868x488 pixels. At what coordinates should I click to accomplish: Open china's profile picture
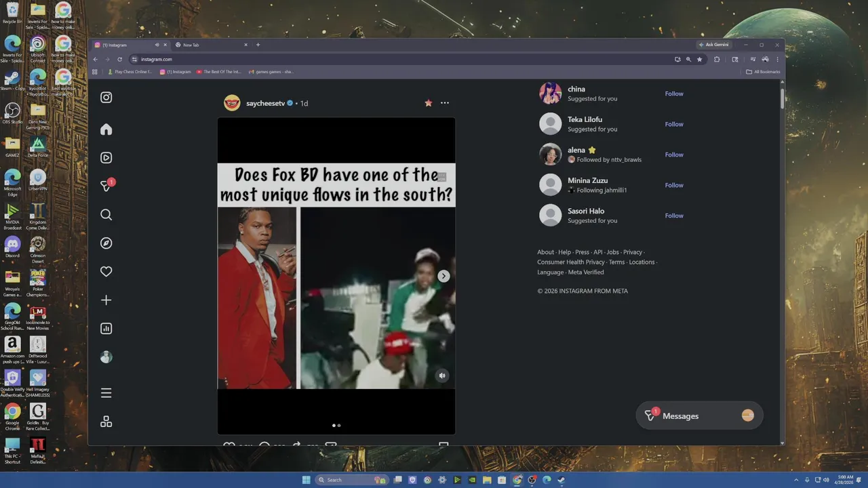point(550,94)
